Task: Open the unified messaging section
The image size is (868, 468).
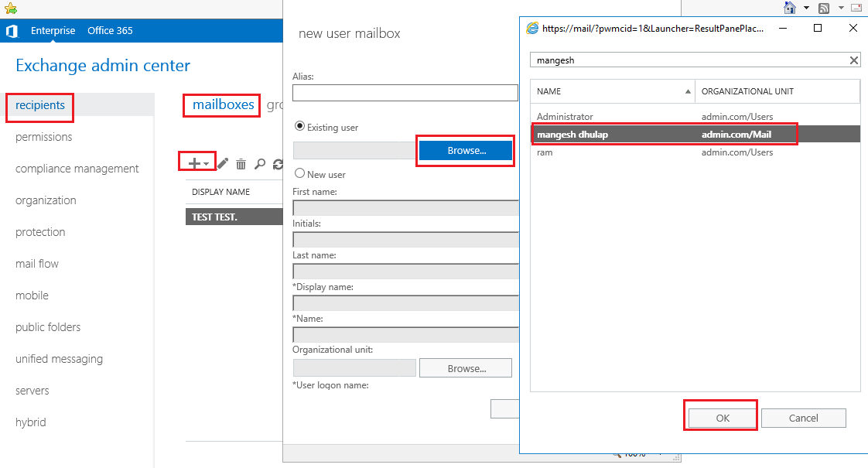Action: coord(60,359)
